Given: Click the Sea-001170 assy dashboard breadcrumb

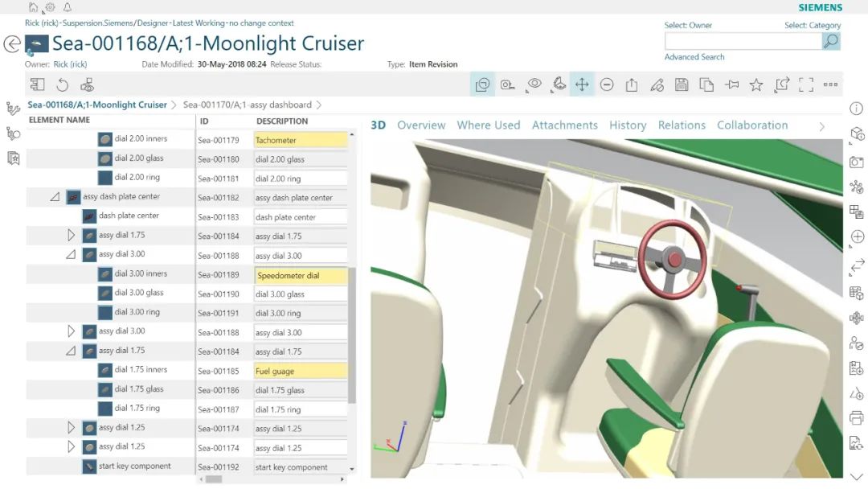Looking at the screenshot, I should (x=247, y=105).
